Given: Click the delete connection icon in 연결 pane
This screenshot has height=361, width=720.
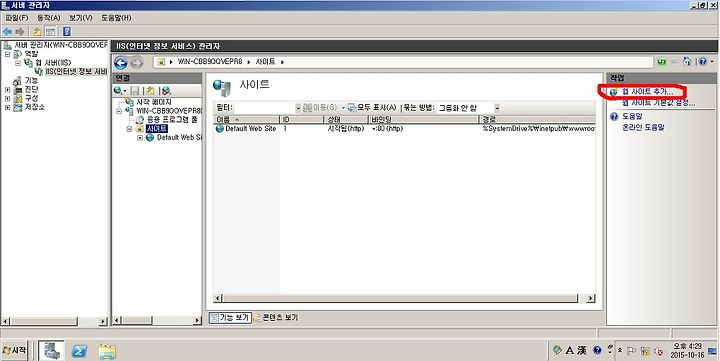Looking at the screenshot, I should (166, 91).
